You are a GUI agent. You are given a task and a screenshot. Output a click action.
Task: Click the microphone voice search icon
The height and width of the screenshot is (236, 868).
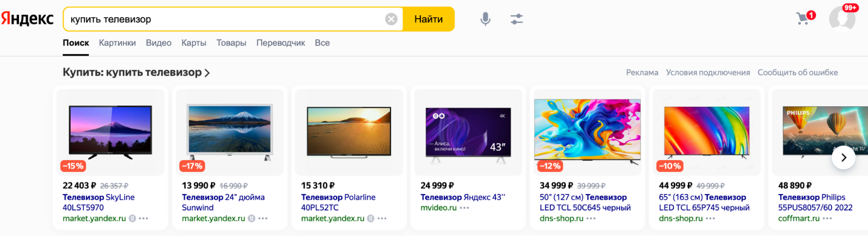(x=485, y=19)
